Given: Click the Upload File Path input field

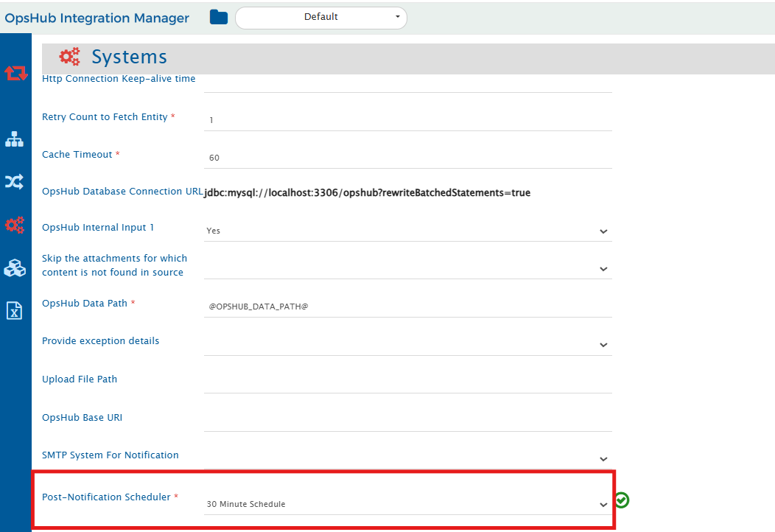Looking at the screenshot, I should [x=407, y=382].
